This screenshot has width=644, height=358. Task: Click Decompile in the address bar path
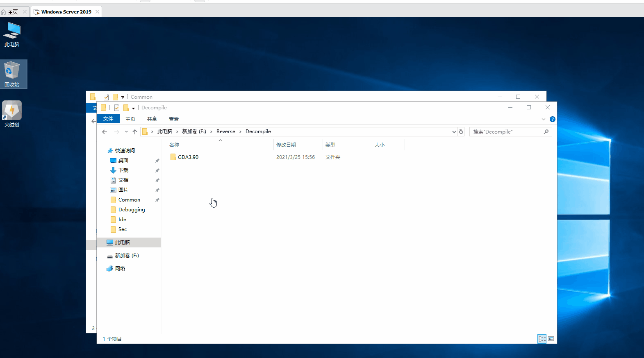coord(258,132)
